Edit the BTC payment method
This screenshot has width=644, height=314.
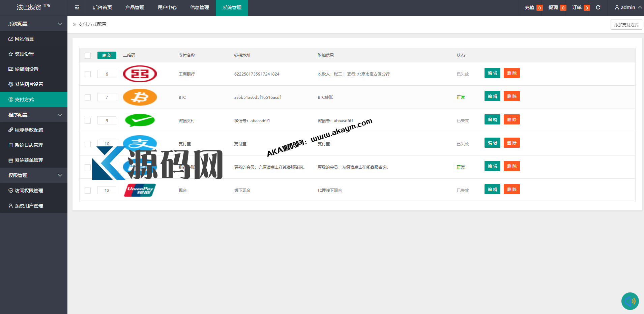492,96
